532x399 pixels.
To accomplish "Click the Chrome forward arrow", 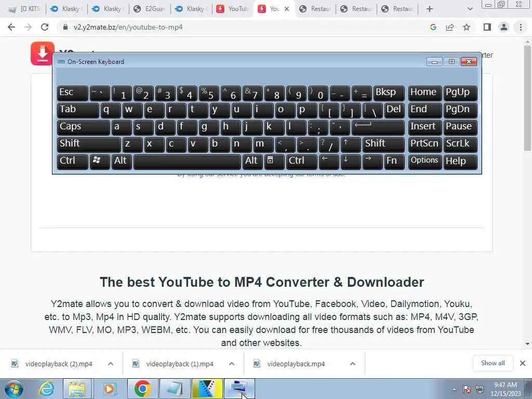I will [x=28, y=27].
